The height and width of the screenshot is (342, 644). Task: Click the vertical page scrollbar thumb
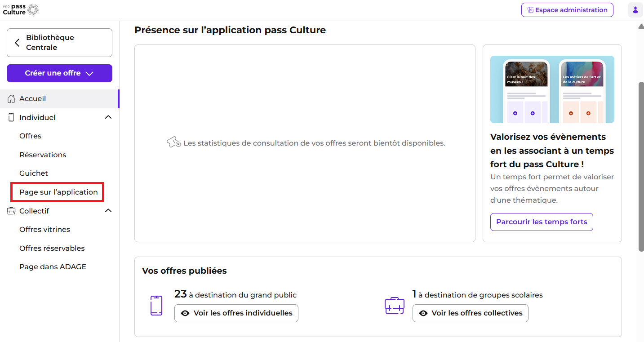point(641,166)
